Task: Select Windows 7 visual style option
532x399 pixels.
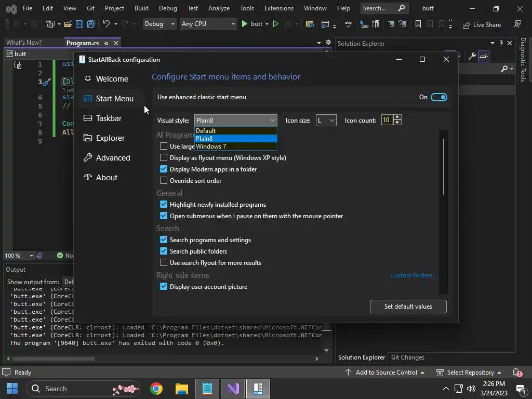Action: tap(236, 146)
